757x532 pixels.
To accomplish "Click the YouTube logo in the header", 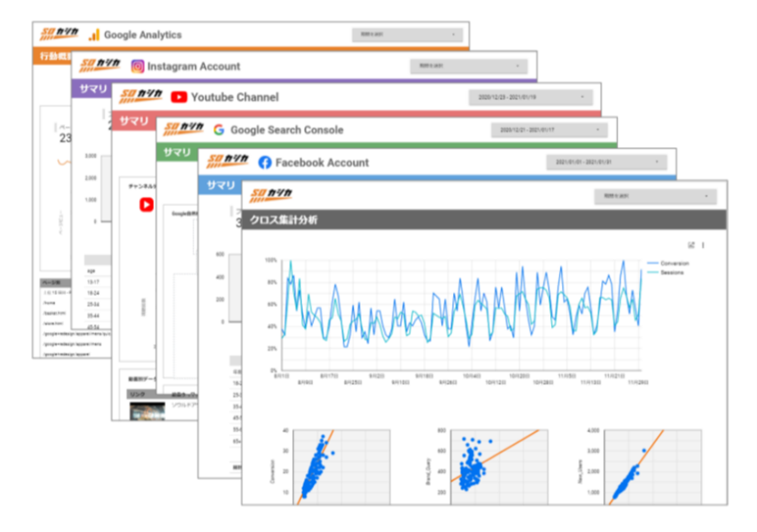I will [x=178, y=97].
